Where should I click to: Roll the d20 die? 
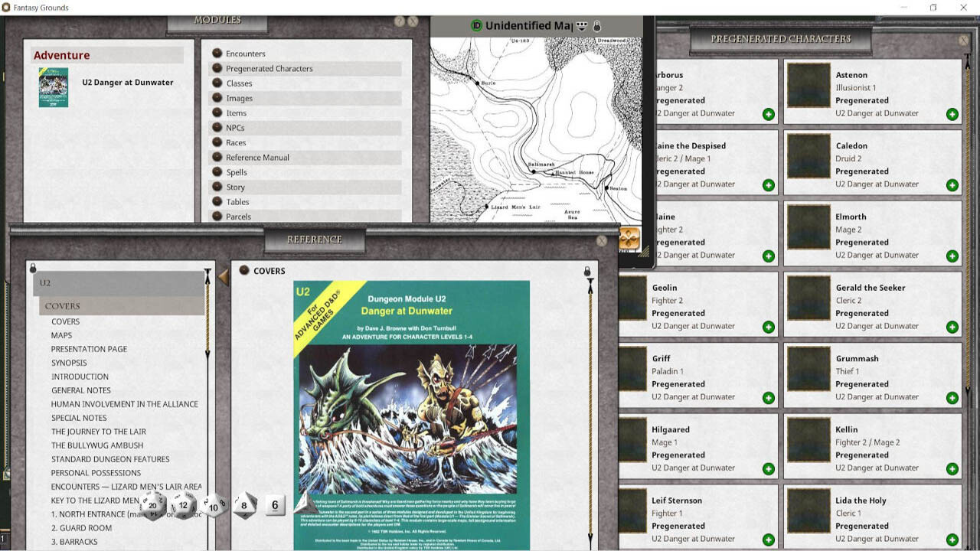click(153, 505)
